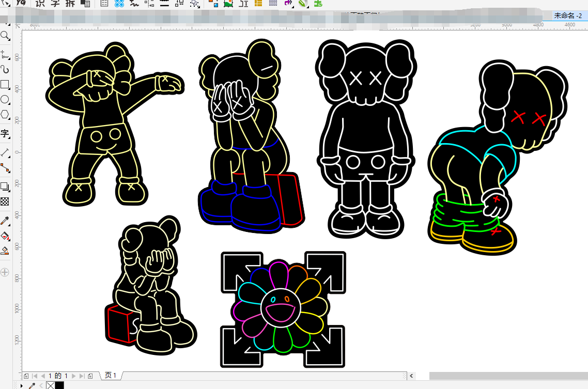Screen dimensions: 588x389
Task: Click the orange table icon in top toolbar
Action: (258, 4)
